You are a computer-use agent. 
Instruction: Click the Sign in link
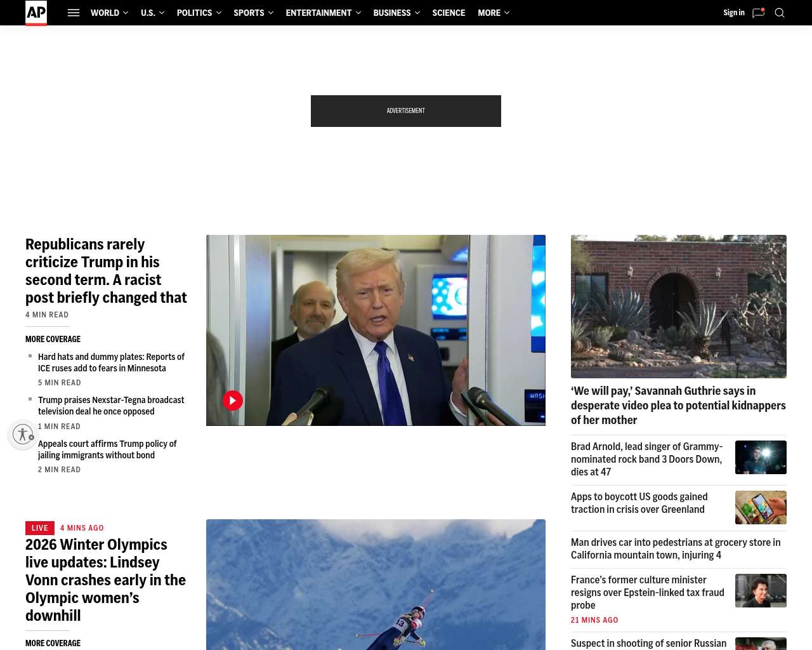(733, 13)
